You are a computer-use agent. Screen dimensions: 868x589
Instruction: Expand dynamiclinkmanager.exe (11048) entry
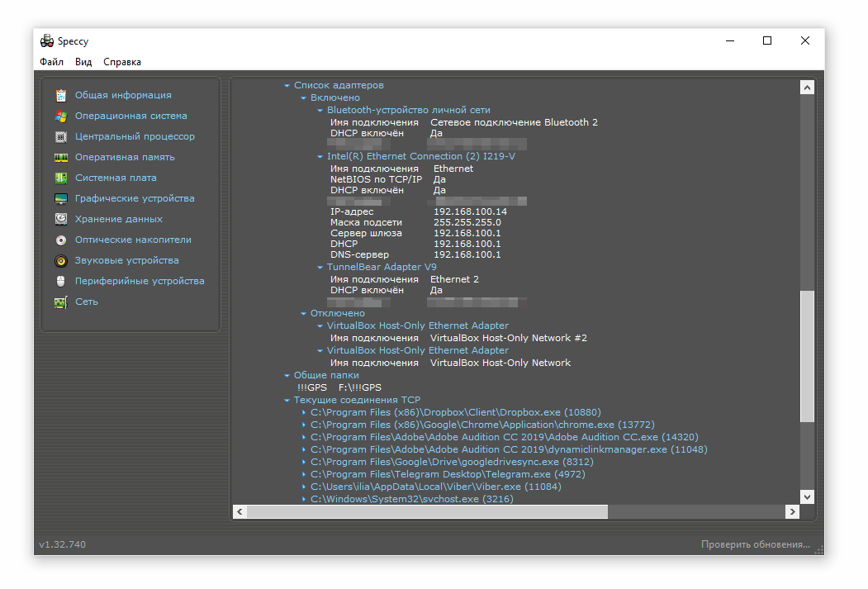tap(304, 449)
